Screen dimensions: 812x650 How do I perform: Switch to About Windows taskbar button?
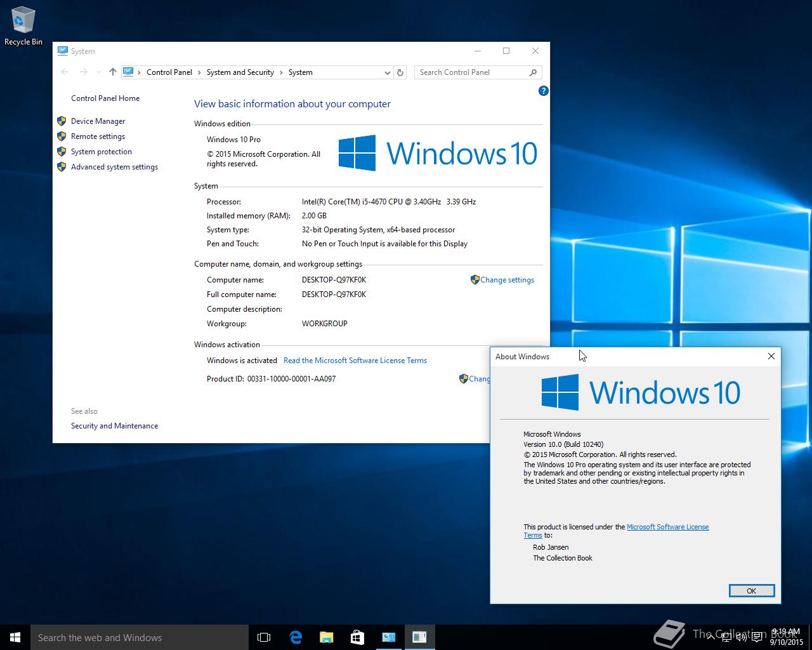[419, 637]
